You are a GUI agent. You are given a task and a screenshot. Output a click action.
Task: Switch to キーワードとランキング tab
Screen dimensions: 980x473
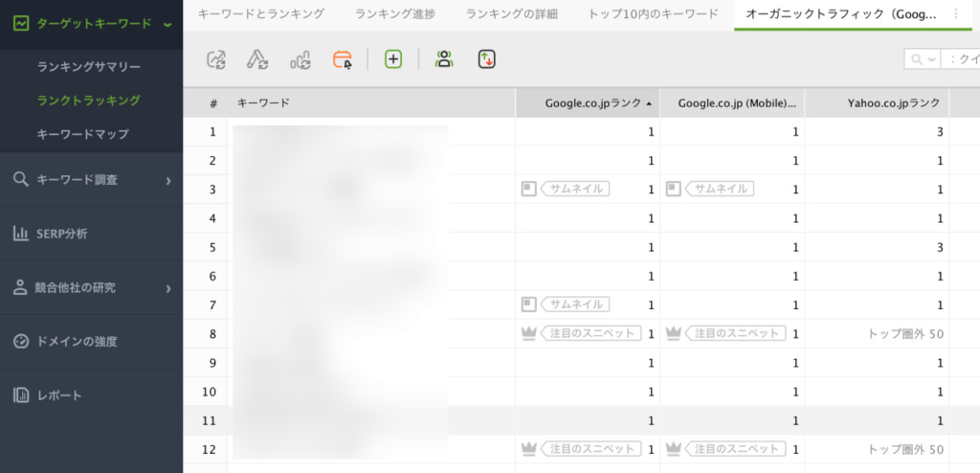(261, 13)
